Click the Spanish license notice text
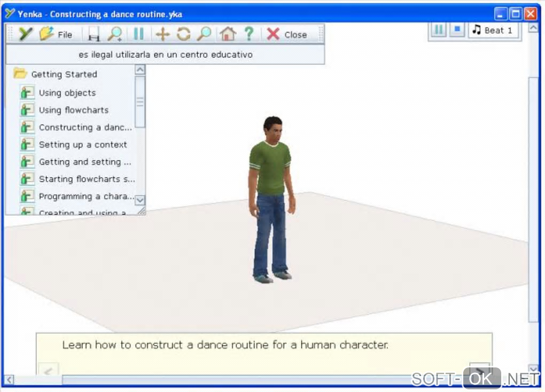Viewport: 545px width, 392px height. 166,54
